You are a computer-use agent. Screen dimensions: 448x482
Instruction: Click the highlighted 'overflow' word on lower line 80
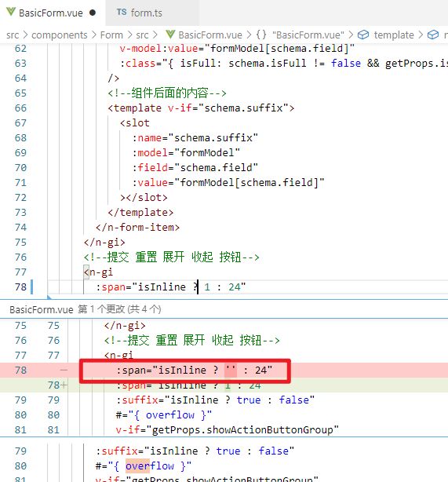pyautogui.click(x=150, y=466)
